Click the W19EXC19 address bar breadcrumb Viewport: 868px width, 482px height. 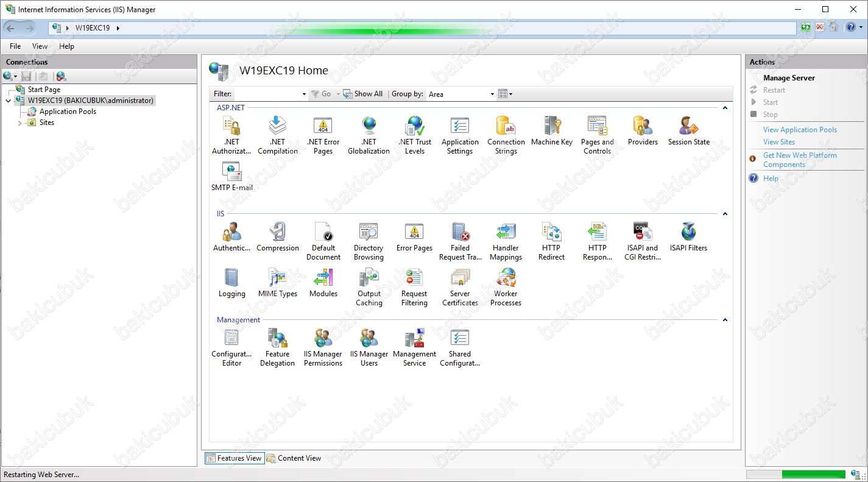[93, 27]
